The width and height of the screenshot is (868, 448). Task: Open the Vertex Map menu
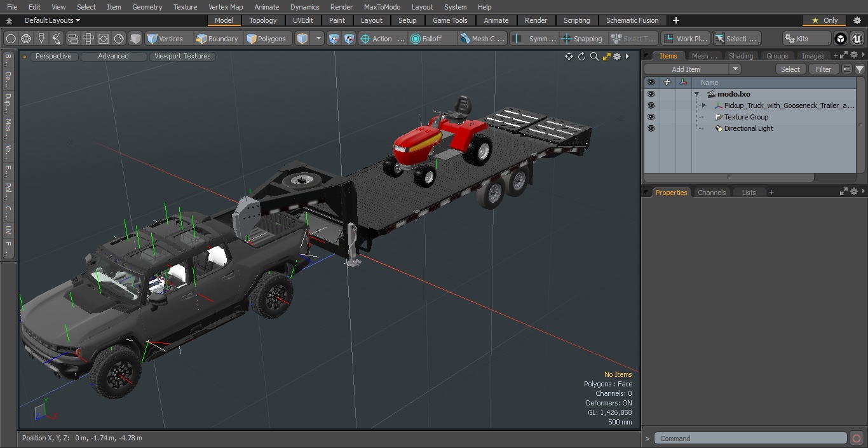(226, 7)
